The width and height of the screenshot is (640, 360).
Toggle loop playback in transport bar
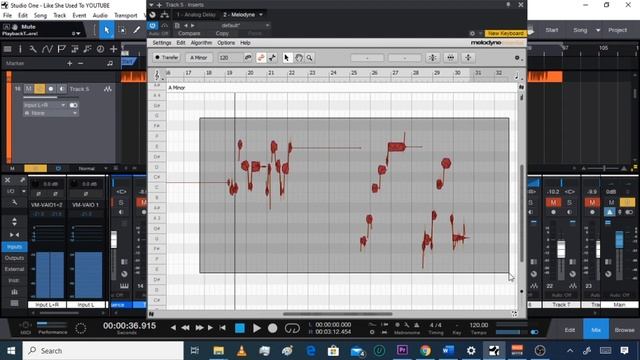point(292,328)
